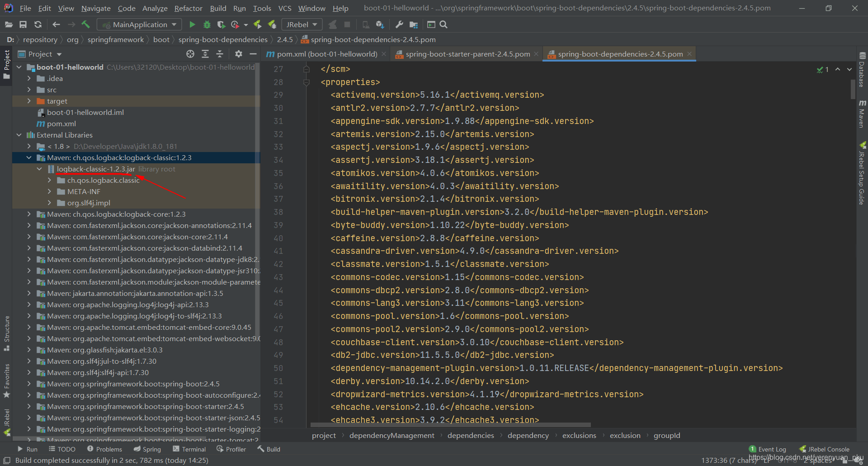Open the JRebel dropdown in toolbar
Screen dimensions: 868x466
[302, 24]
